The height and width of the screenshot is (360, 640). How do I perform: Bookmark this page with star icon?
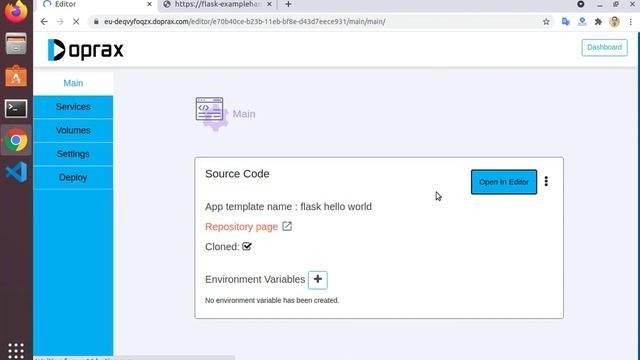point(546,22)
